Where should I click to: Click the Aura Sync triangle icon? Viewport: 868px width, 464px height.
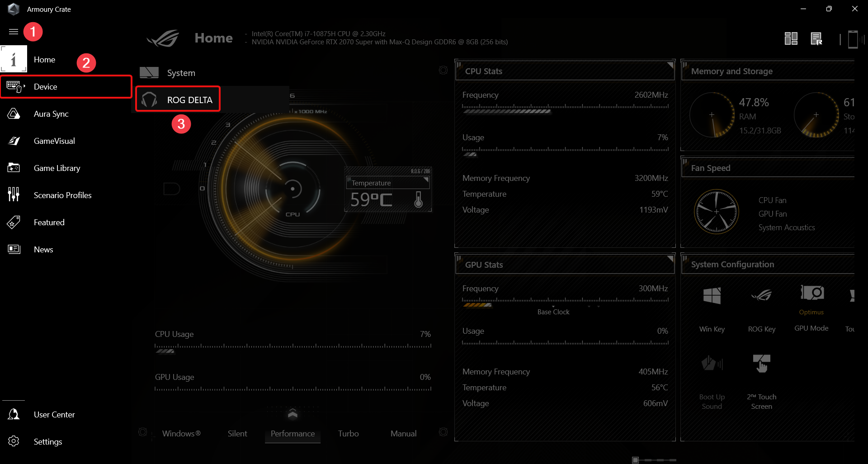14,114
